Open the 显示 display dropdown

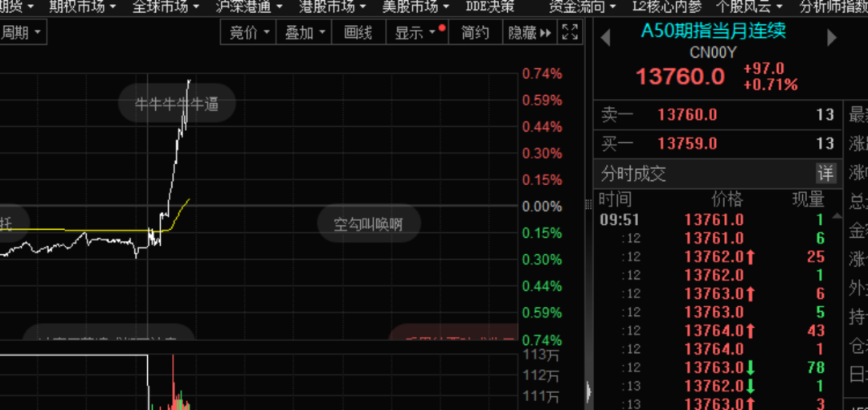point(417,33)
